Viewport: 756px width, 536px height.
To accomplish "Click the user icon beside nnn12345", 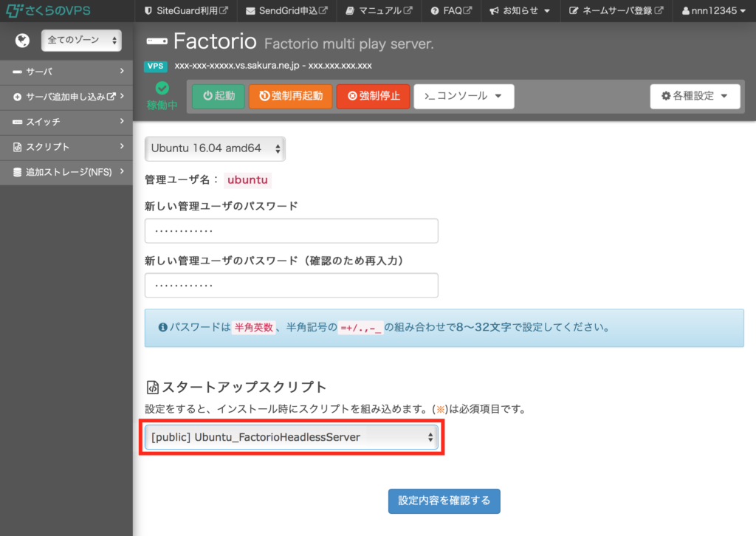I will [x=686, y=10].
